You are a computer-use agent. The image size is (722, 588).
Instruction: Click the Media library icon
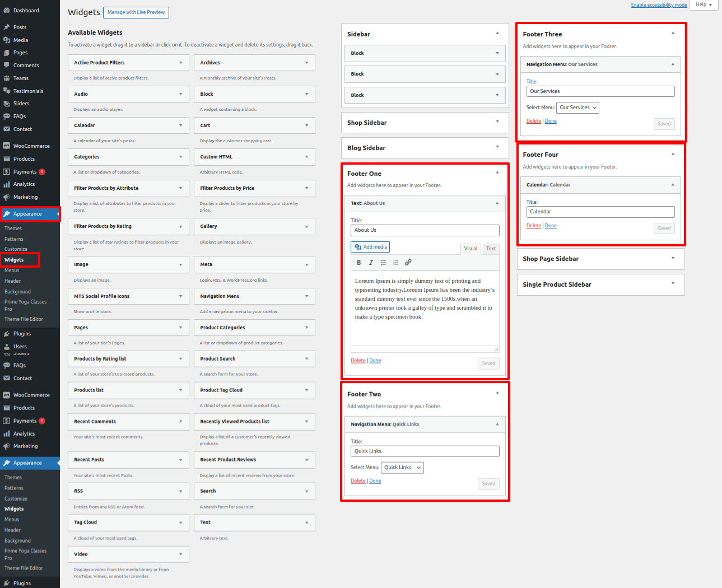(x=7, y=40)
